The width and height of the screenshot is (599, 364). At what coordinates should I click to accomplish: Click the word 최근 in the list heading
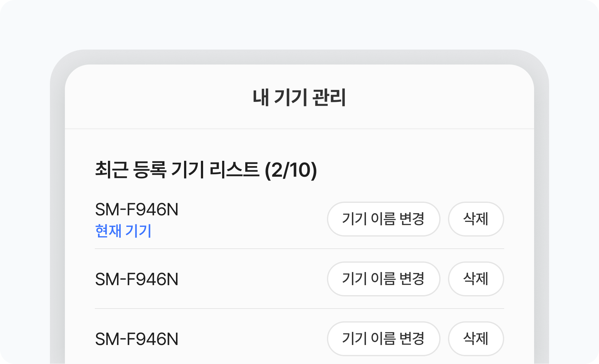coord(112,170)
